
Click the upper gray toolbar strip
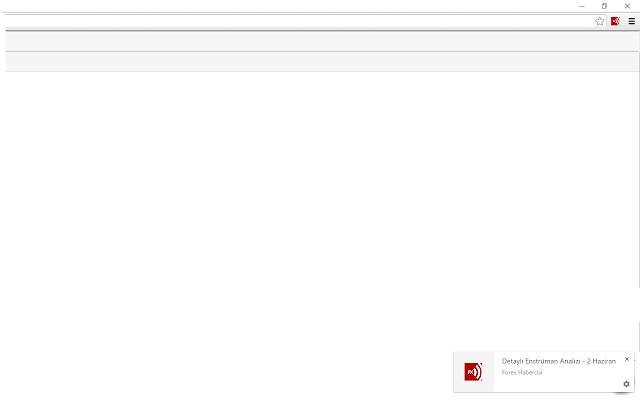coord(322,41)
